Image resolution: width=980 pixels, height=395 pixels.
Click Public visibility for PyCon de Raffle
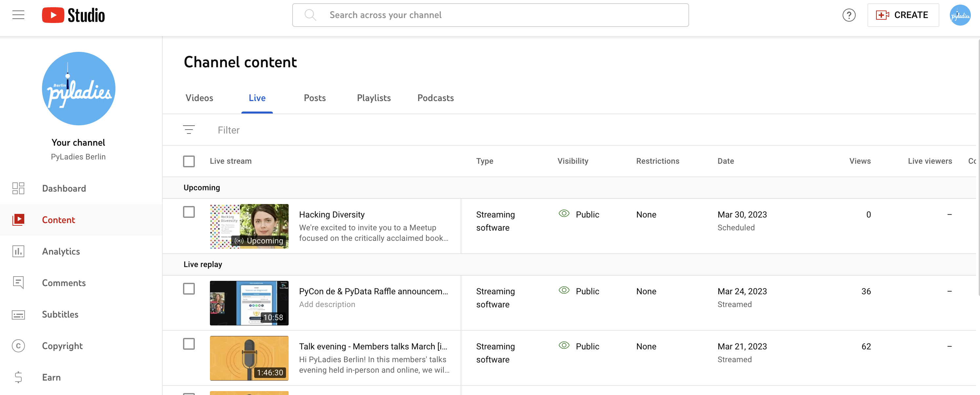pyautogui.click(x=587, y=292)
